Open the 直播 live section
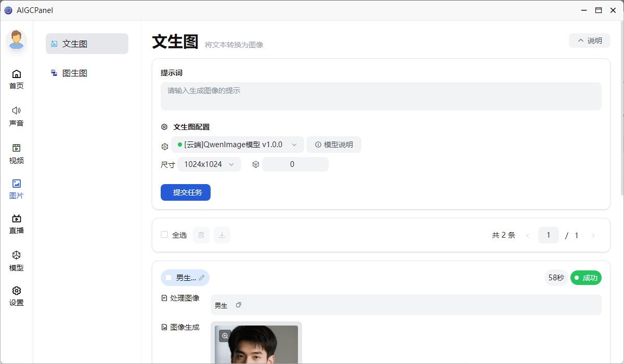The height and width of the screenshot is (364, 624). 17,224
